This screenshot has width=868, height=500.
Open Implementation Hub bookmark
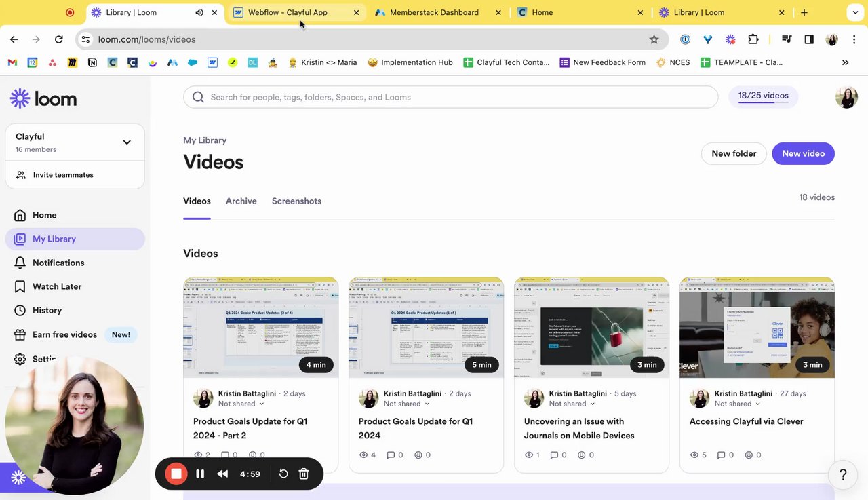[x=410, y=62]
